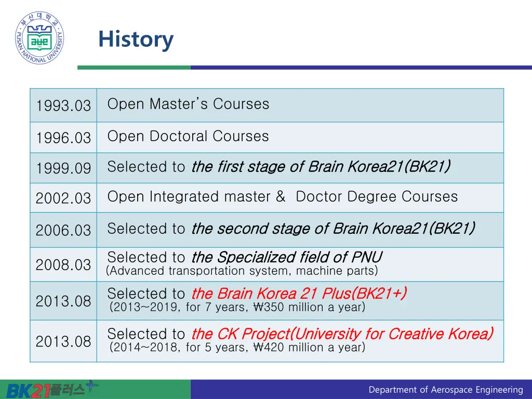Click the red Brain Korea 21 Plus text
The image size is (532, 399).
click(299, 294)
